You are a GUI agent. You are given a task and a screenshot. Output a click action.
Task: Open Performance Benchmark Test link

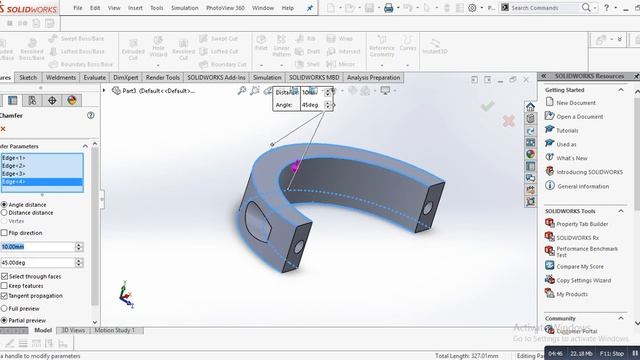tap(587, 251)
